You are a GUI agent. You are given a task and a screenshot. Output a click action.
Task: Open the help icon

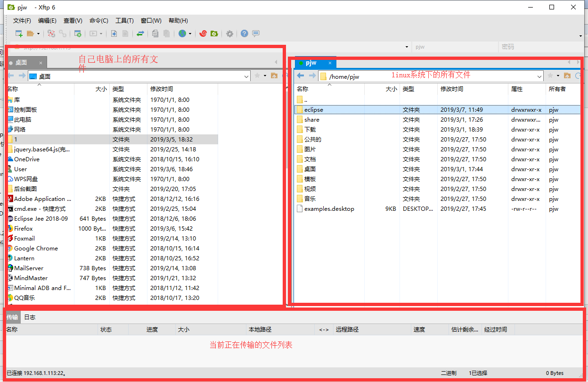[244, 33]
